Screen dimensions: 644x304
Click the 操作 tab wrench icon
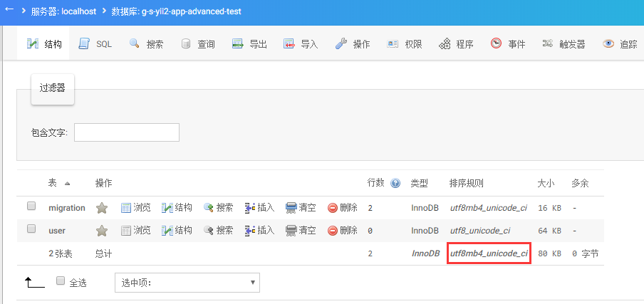341,43
